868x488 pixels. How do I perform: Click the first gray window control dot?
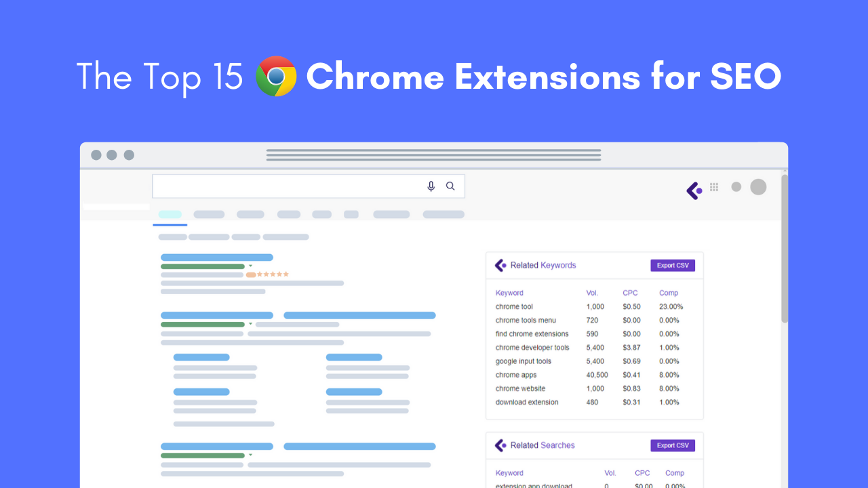pos(96,155)
